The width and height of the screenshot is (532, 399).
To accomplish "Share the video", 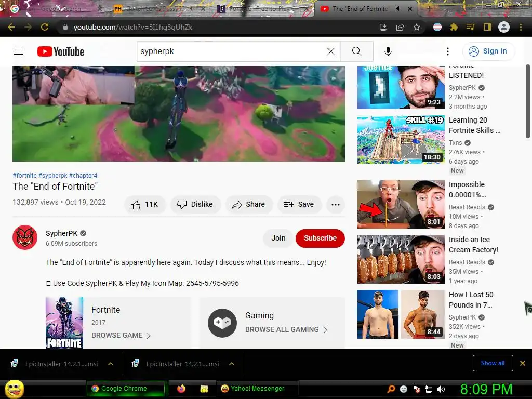I will pos(249,204).
